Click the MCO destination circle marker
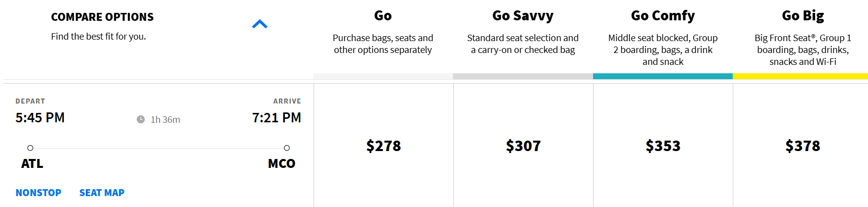The image size is (868, 207). 286,148
